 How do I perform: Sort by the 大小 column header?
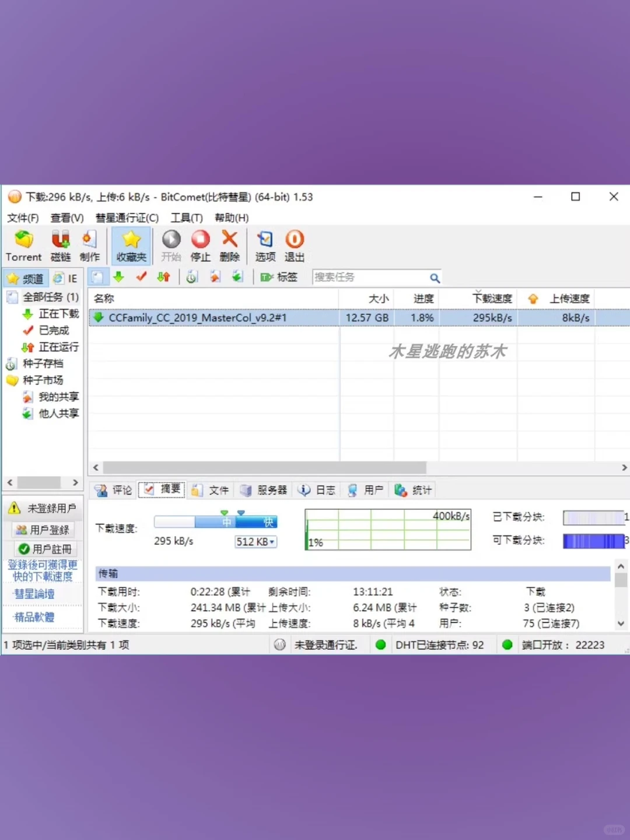click(x=366, y=298)
